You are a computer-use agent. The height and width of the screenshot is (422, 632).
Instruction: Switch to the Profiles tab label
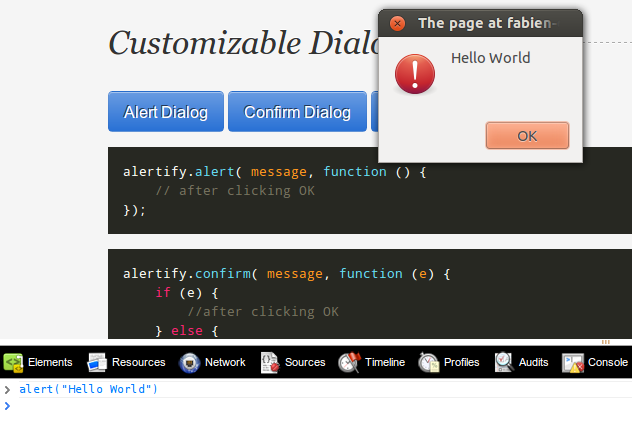pos(462,362)
